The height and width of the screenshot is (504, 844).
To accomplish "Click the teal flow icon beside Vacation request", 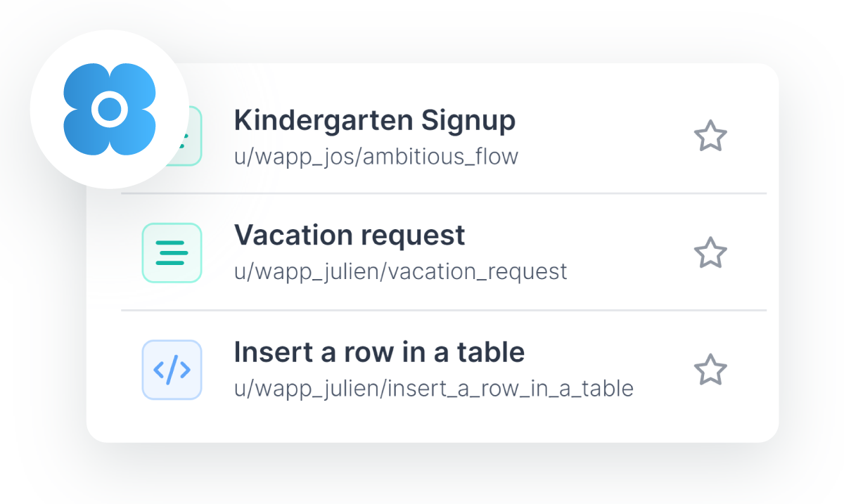I will [172, 253].
